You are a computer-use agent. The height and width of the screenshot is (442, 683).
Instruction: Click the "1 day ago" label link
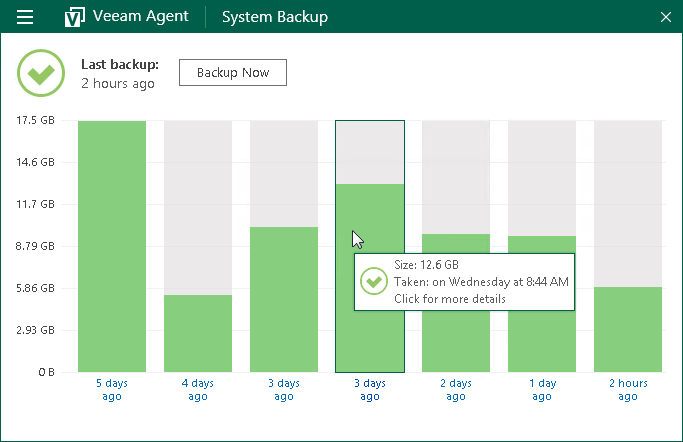pyautogui.click(x=542, y=390)
